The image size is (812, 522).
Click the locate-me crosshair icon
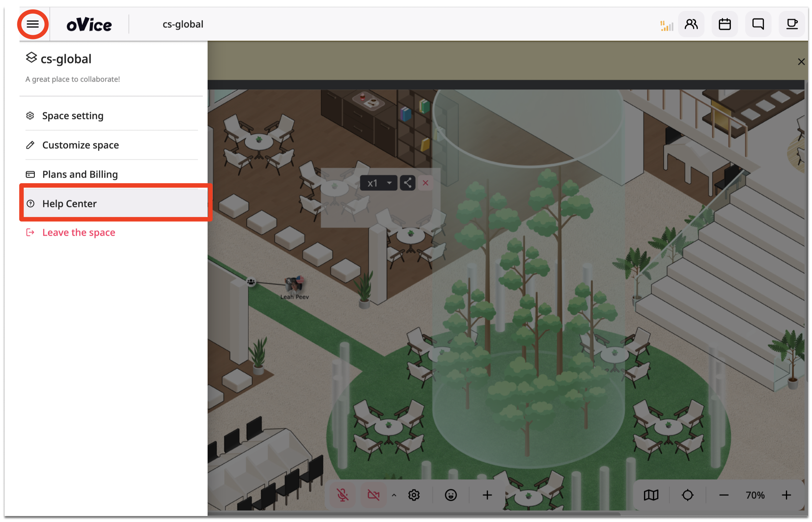click(x=688, y=495)
